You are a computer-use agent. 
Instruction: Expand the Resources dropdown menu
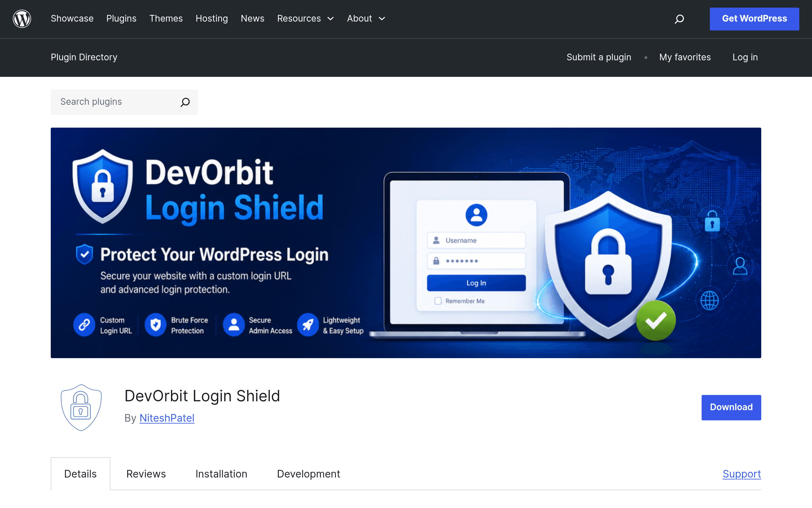coord(305,18)
